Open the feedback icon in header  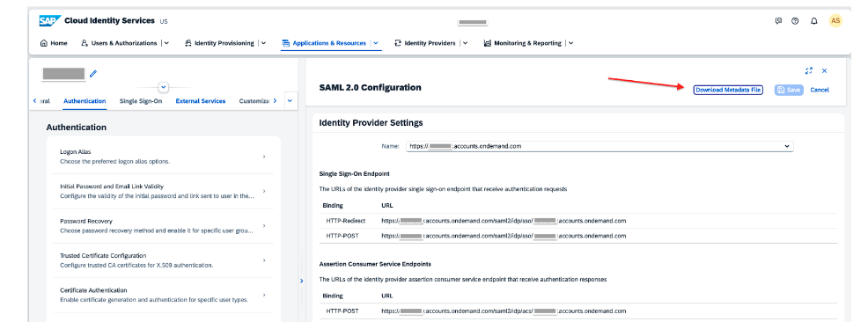point(778,21)
